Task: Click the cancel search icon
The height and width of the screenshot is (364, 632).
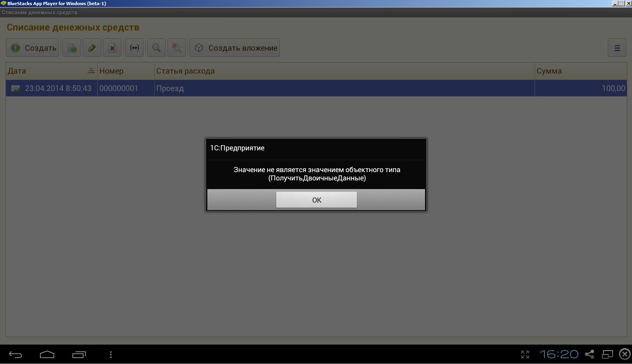Action: [x=177, y=48]
